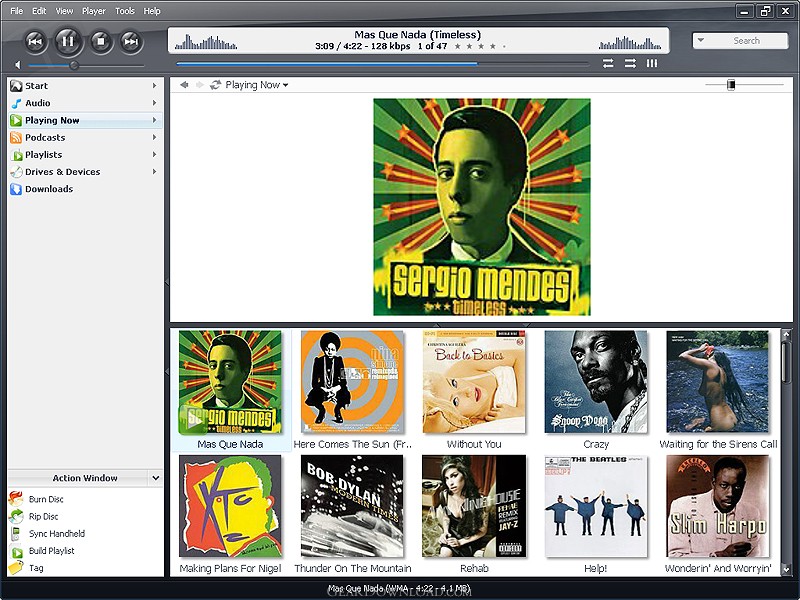The height and width of the screenshot is (600, 800).
Task: Expand the Playing Now section arrow
Action: click(x=154, y=120)
